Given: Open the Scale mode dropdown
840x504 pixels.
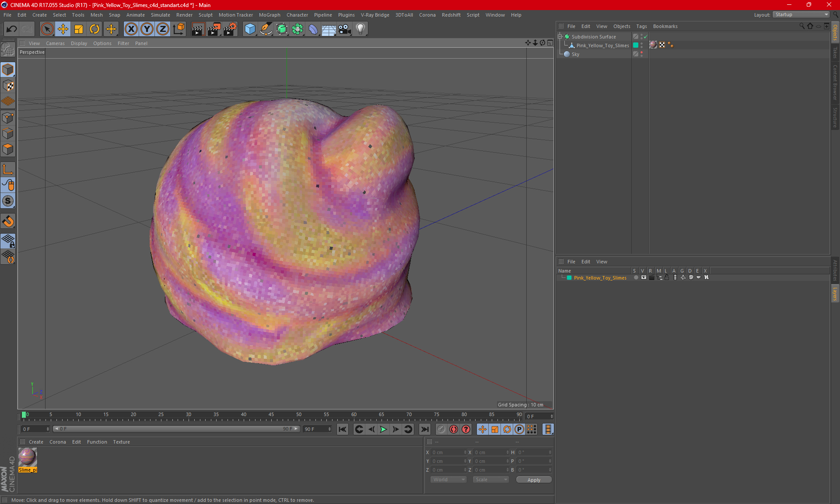Looking at the screenshot, I should coord(491,479).
